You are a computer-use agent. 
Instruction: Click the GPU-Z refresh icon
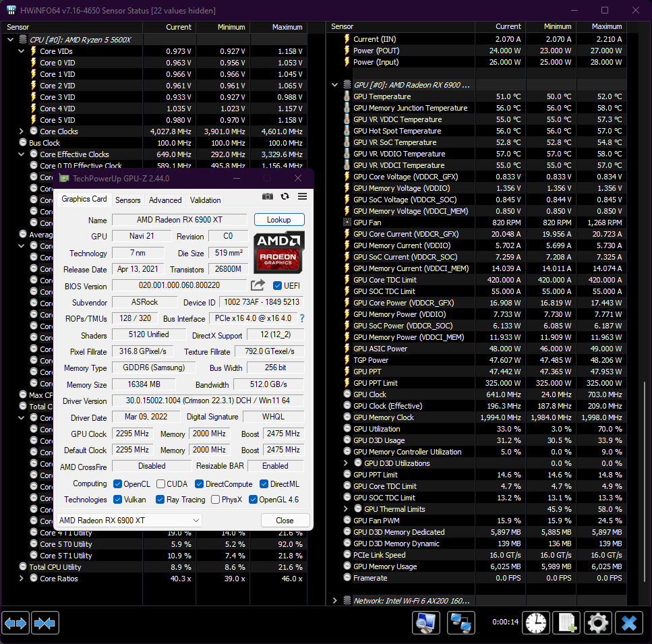[285, 196]
